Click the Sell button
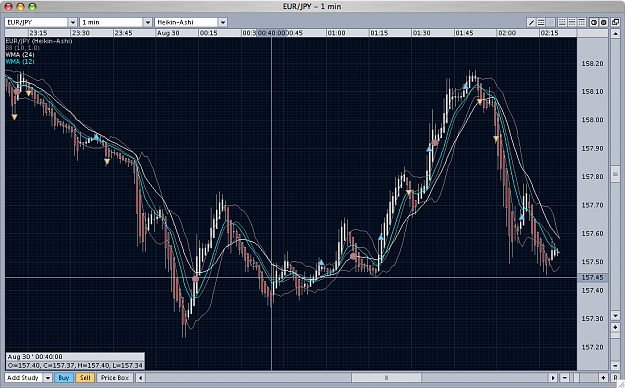625x388 pixels. pyautogui.click(x=85, y=377)
